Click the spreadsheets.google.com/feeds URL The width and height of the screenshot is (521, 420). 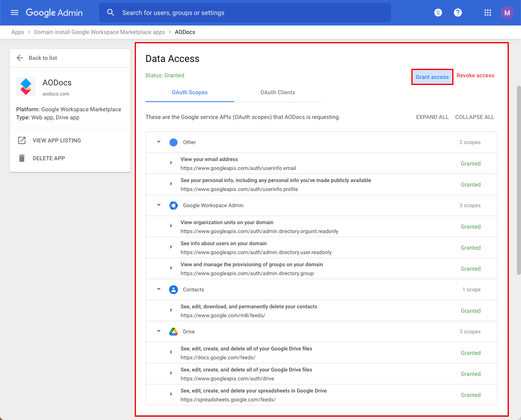pos(228,399)
